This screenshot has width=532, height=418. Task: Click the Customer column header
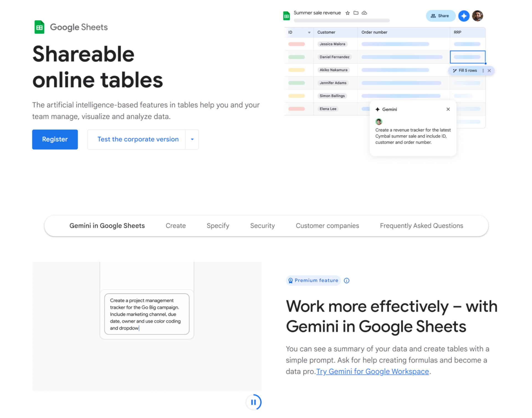pyautogui.click(x=336, y=32)
